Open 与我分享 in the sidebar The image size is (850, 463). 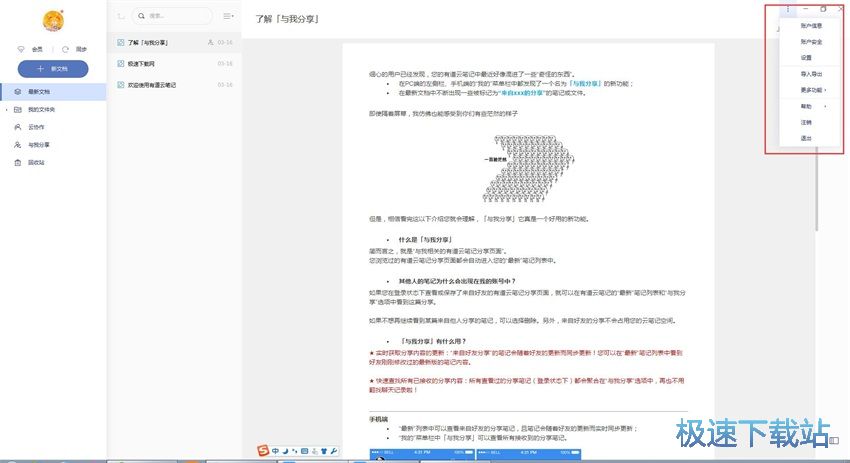[53, 145]
